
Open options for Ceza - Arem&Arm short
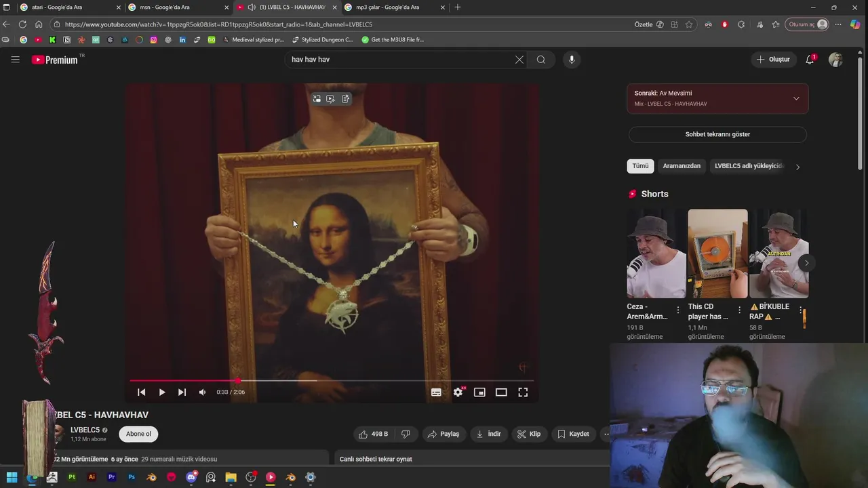[x=678, y=310]
